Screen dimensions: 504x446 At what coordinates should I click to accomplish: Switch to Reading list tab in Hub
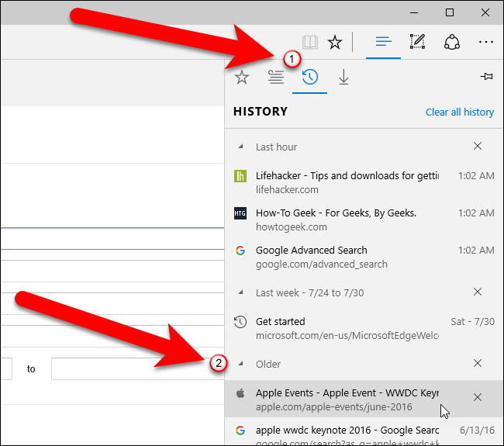click(x=276, y=77)
